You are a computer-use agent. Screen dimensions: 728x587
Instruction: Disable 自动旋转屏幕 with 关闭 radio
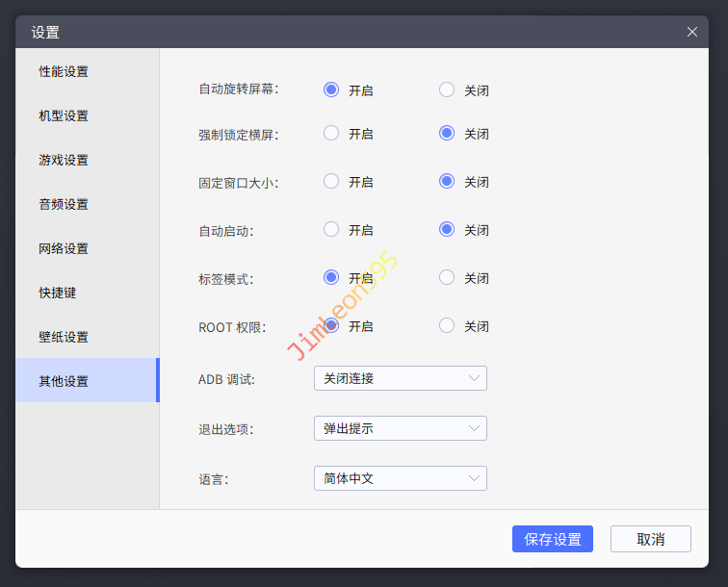[447, 89]
